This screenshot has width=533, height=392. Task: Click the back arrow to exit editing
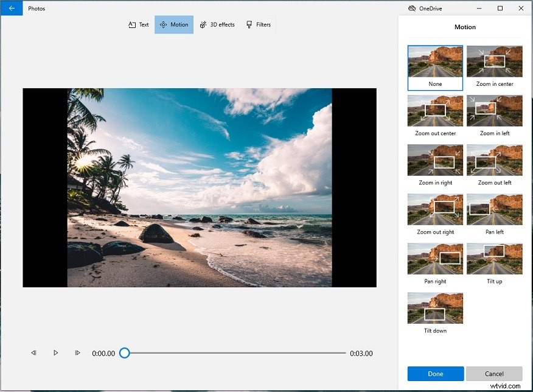coord(11,8)
